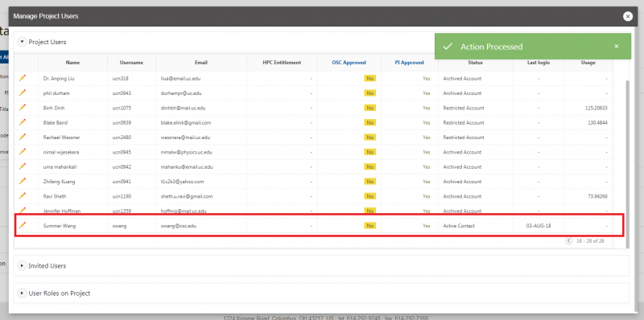Close the Manage Project Users dialog
The height and width of the screenshot is (320, 644).
coord(628,16)
